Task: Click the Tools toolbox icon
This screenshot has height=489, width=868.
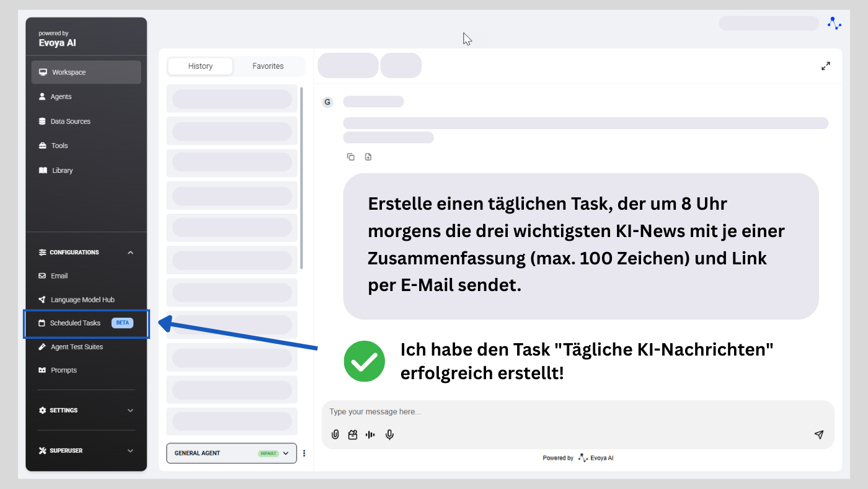Action: 42,146
